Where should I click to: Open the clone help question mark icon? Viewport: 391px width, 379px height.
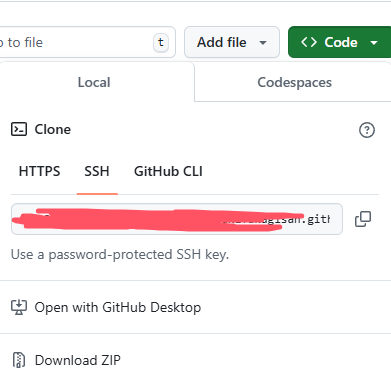pyautogui.click(x=367, y=130)
